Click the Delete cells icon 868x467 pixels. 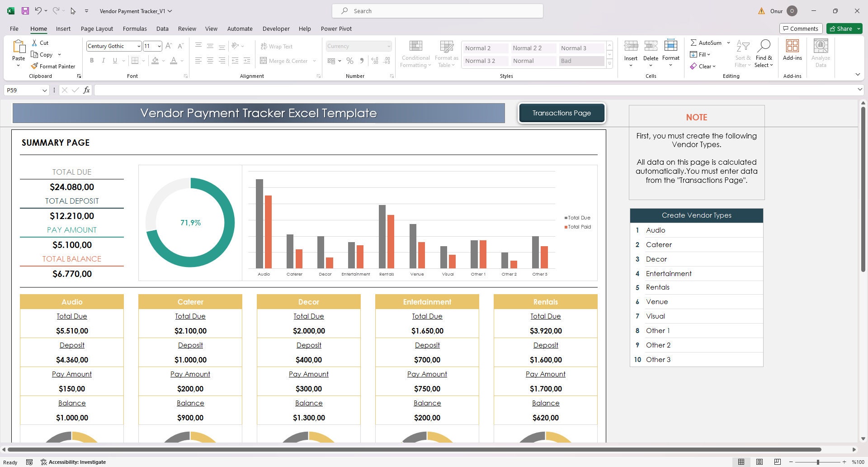tap(651, 46)
